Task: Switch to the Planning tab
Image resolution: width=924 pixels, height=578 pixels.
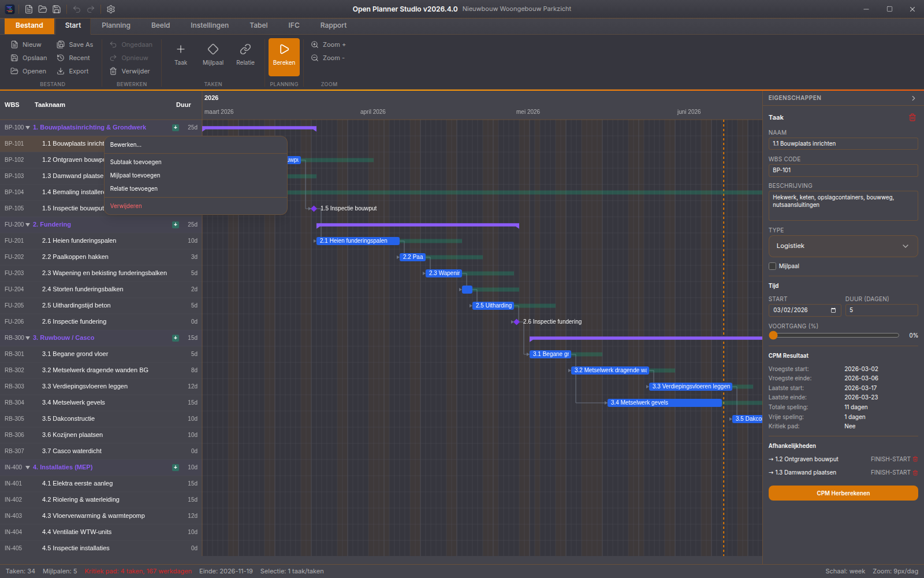Action: tap(116, 25)
